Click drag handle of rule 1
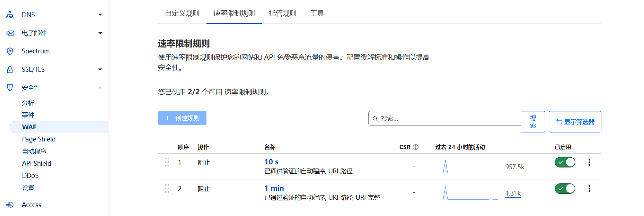The width and height of the screenshot is (644, 216). tap(167, 162)
